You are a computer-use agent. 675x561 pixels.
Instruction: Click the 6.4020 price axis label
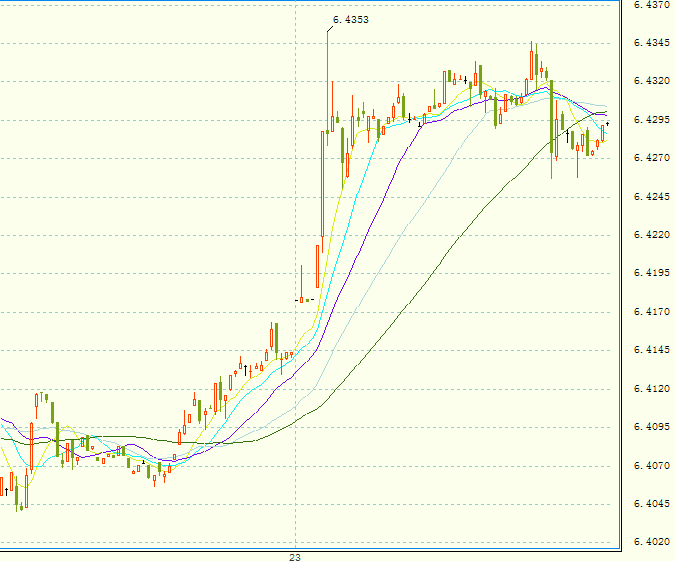(652, 542)
